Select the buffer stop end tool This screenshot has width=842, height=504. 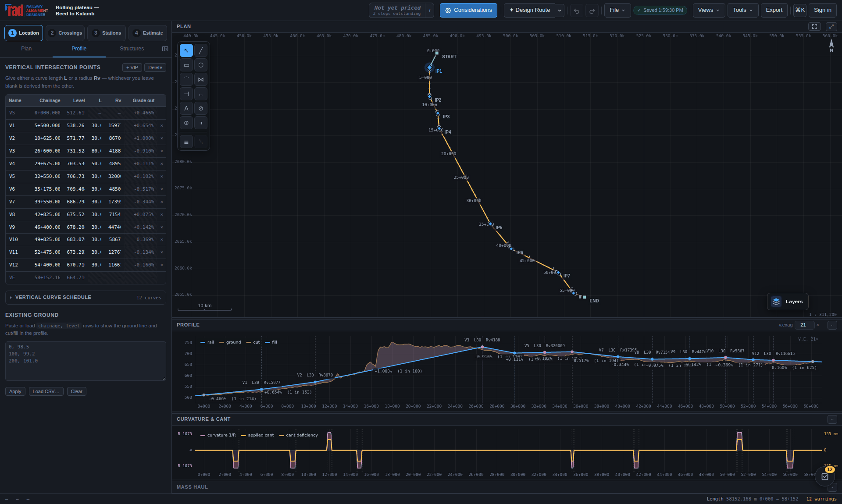pos(186,94)
